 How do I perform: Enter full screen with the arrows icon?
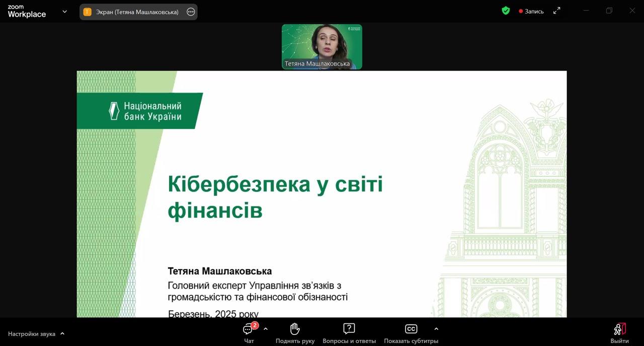click(x=557, y=11)
